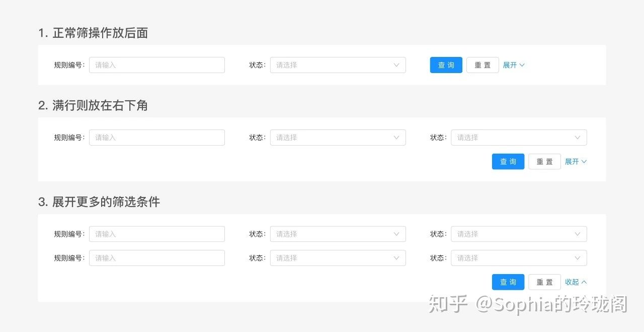The width and height of the screenshot is (644, 332).
Task: Expand filters via 展开 link in section 1
Action: coord(510,64)
